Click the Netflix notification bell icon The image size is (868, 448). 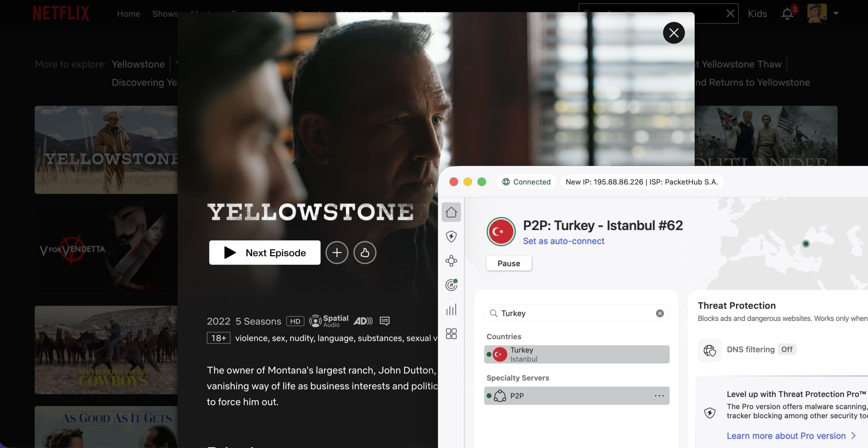pyautogui.click(x=788, y=14)
